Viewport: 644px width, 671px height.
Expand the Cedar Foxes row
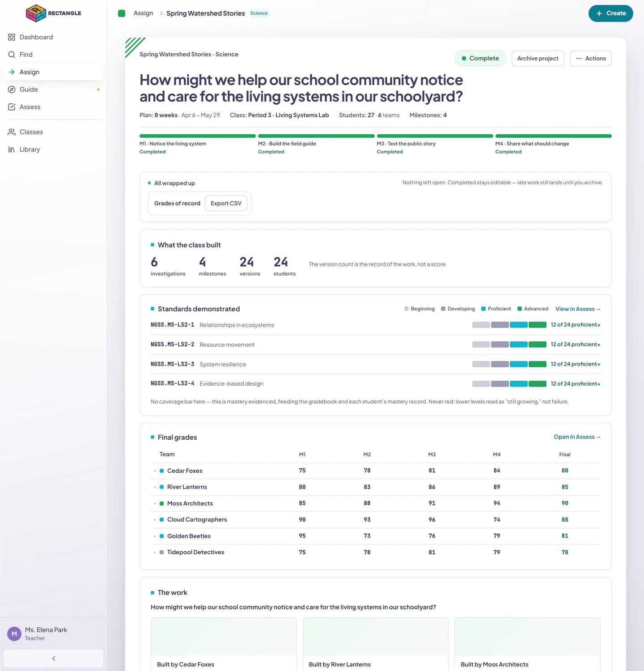pyautogui.click(x=155, y=471)
